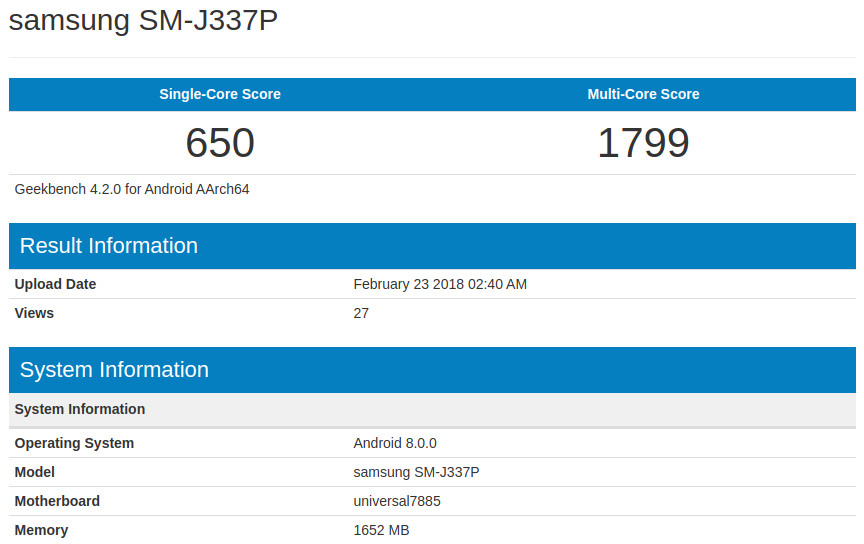The image size is (864, 544).
Task: Select the Views row label
Action: click(x=34, y=313)
